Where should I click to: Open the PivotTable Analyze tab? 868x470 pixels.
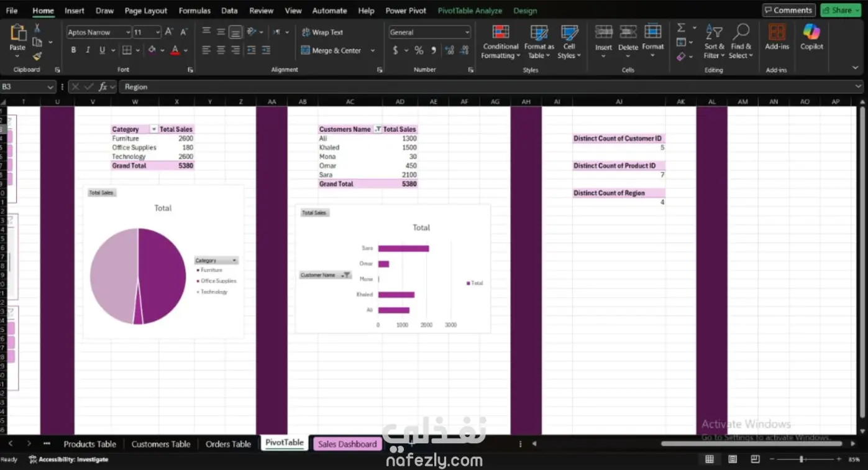pos(470,11)
